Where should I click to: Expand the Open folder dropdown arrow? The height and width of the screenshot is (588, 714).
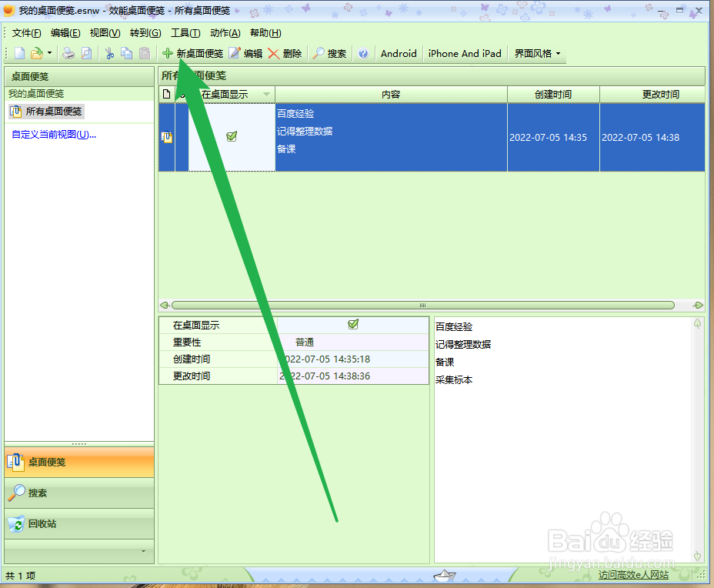pyautogui.click(x=50, y=53)
